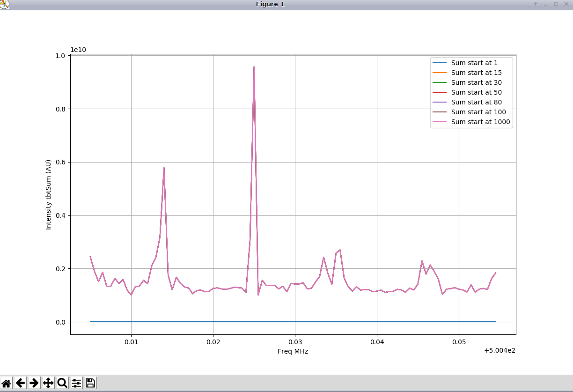
Task: Click the "Intensity tbtSum (AU)" y-axis label
Action: point(48,194)
